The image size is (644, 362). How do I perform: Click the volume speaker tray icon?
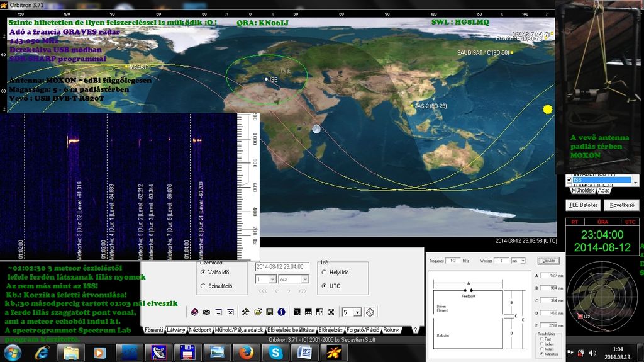coord(592,353)
